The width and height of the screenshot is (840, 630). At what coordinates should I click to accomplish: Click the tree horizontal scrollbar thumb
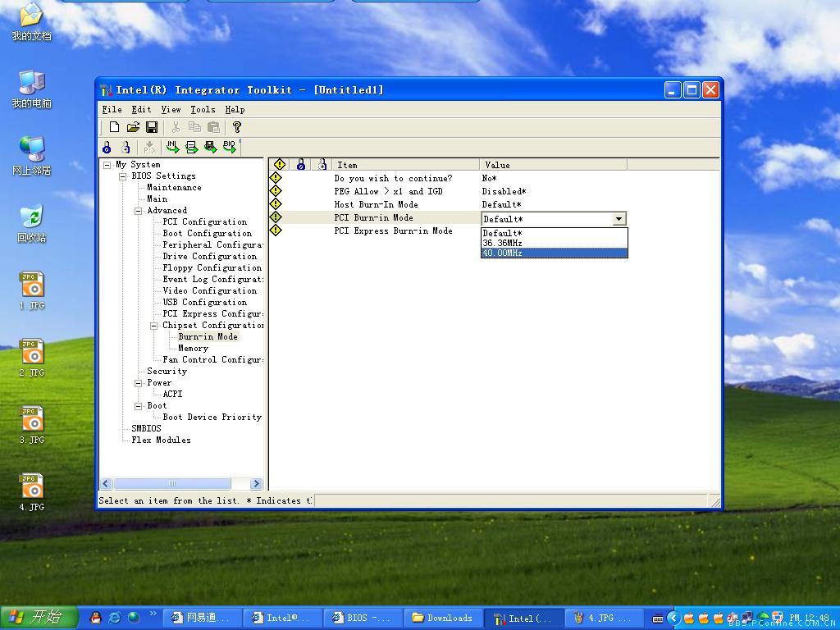click(171, 484)
